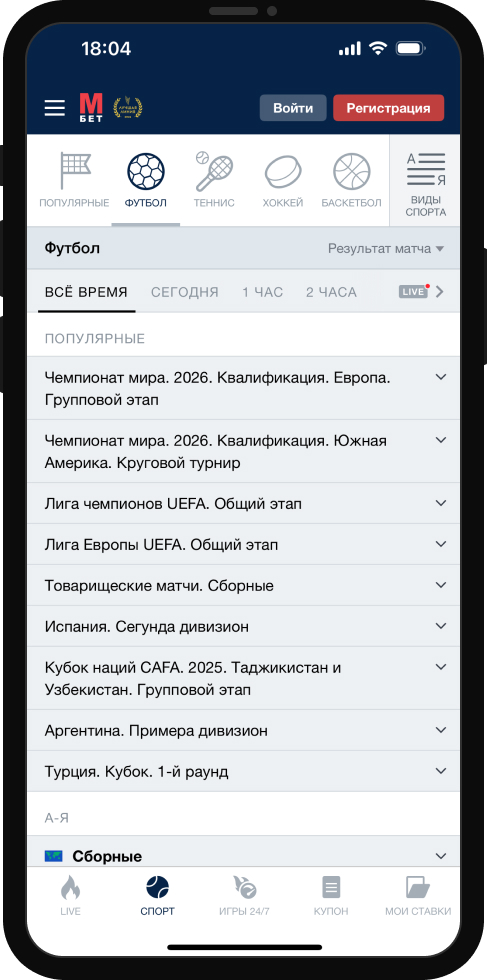This screenshot has height=980, width=487.
Task: Open the Результат матча dropdown
Action: [386, 249]
